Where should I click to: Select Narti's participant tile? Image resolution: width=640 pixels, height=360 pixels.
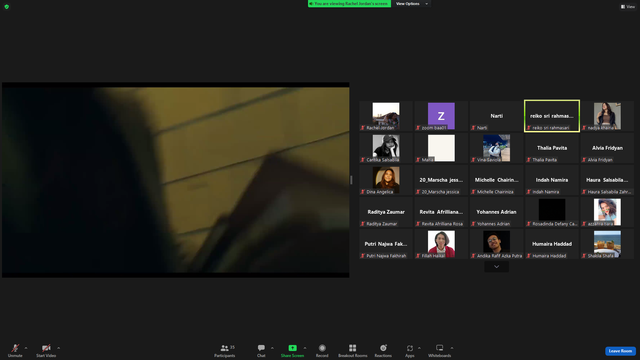[x=496, y=116]
